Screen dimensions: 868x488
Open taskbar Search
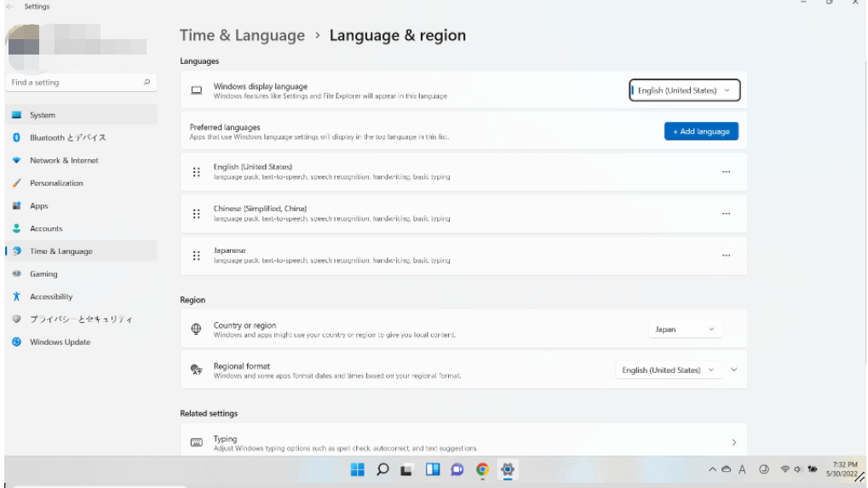click(x=382, y=470)
